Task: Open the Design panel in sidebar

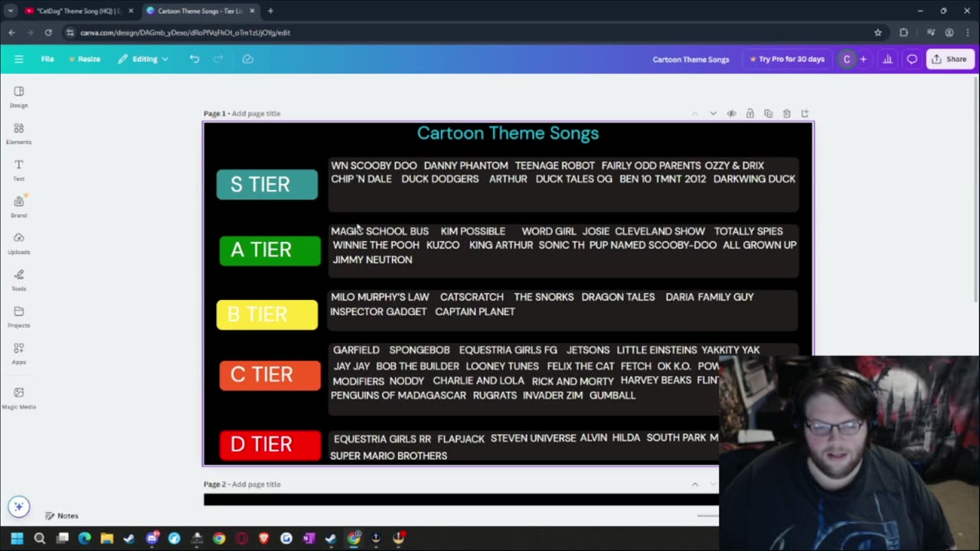Action: (x=19, y=96)
